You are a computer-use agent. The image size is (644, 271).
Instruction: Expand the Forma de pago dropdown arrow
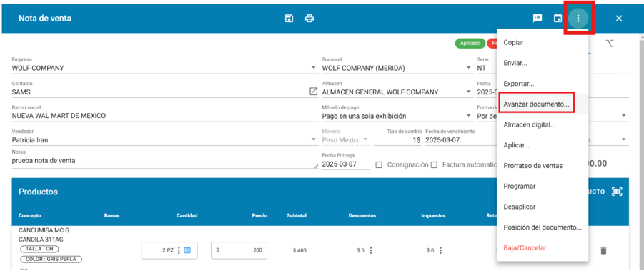click(624, 116)
